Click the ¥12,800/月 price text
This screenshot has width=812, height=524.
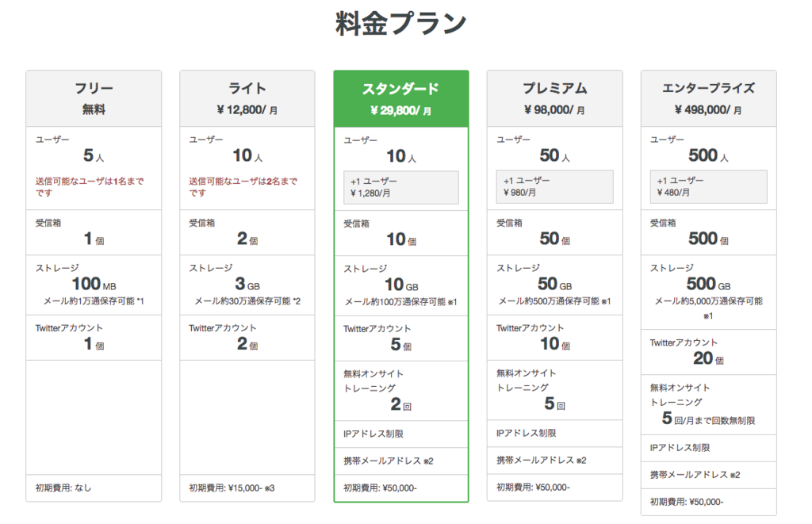point(247,109)
